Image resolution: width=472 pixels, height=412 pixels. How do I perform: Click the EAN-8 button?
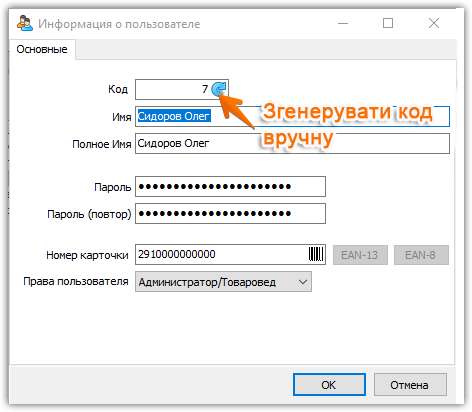421,255
